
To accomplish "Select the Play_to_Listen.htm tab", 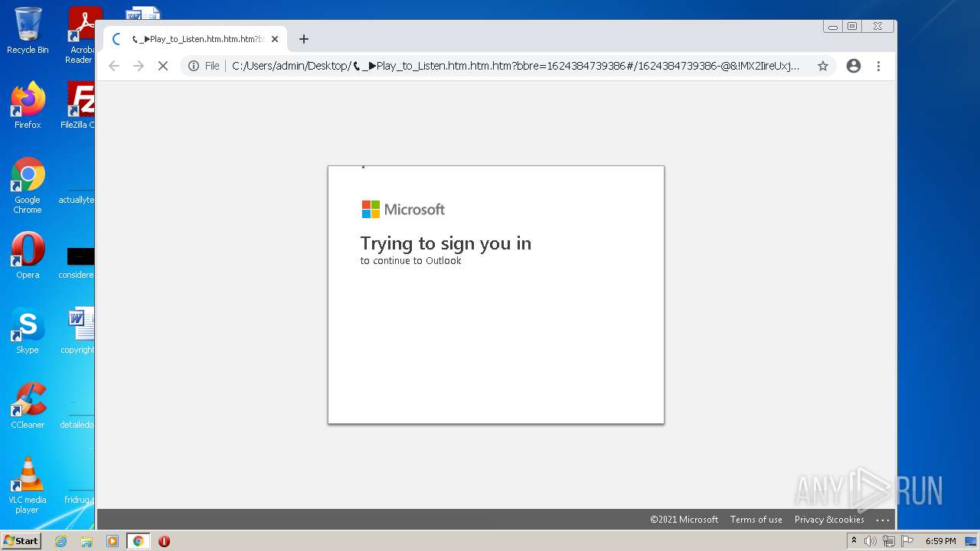I will tap(195, 39).
